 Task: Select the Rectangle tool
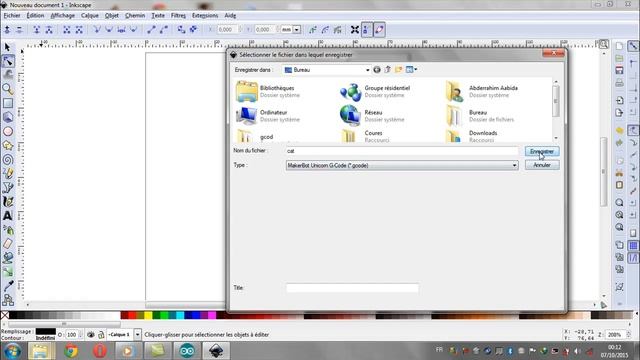(x=8, y=103)
